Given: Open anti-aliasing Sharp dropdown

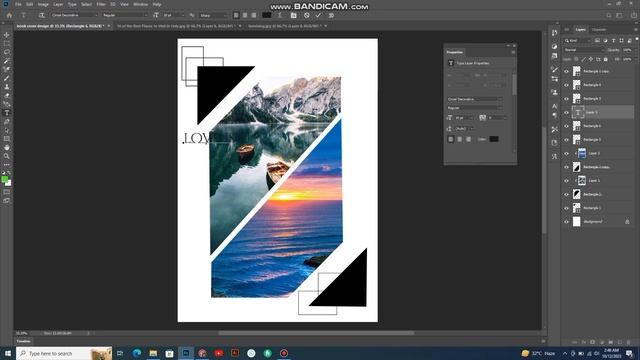Looking at the screenshot, I should tap(213, 15).
